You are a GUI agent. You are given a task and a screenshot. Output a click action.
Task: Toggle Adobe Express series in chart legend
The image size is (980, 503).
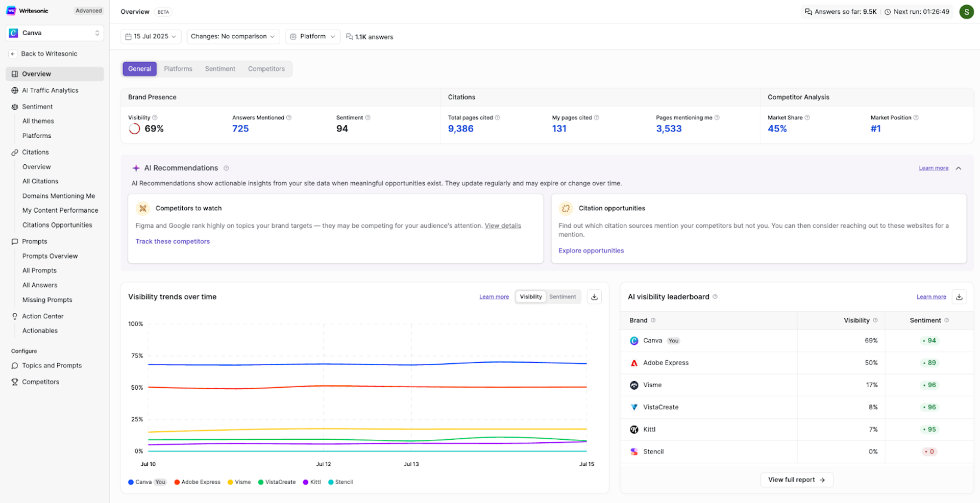(x=198, y=482)
